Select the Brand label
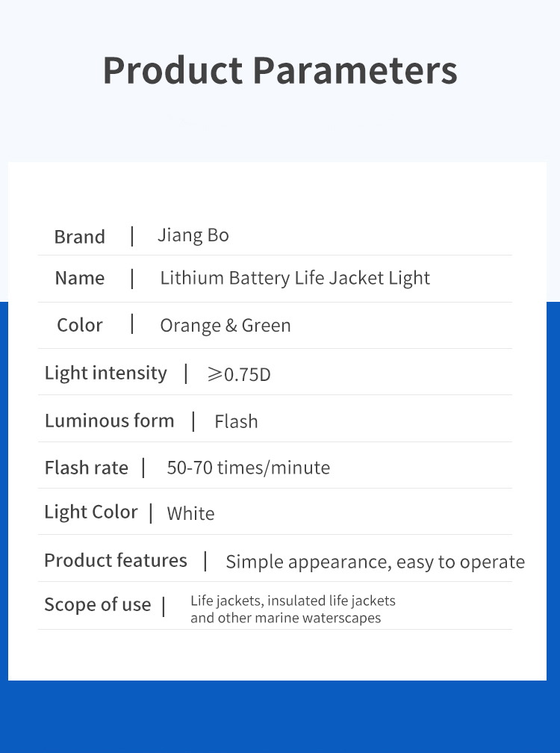Viewport: 560px width, 753px height. 80,237
